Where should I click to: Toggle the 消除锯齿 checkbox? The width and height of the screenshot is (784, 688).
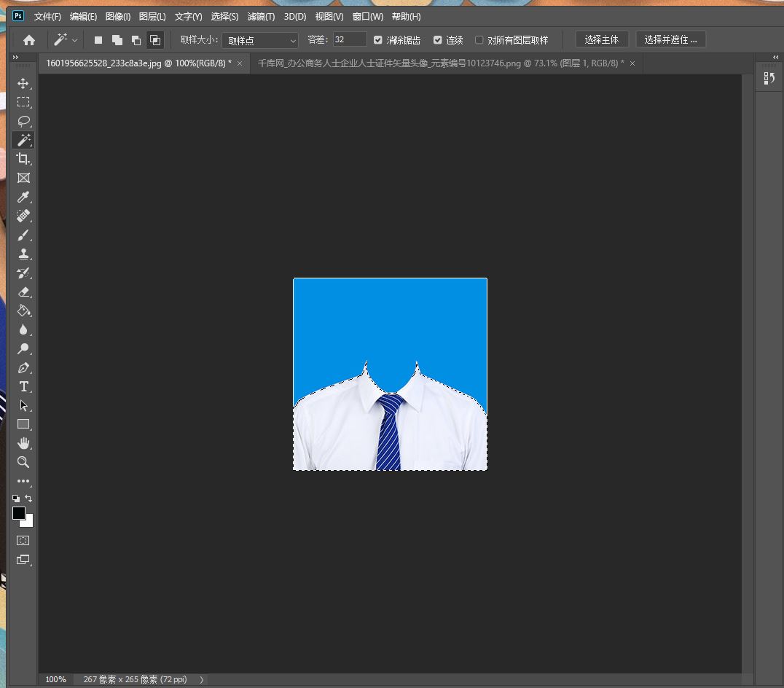click(378, 40)
